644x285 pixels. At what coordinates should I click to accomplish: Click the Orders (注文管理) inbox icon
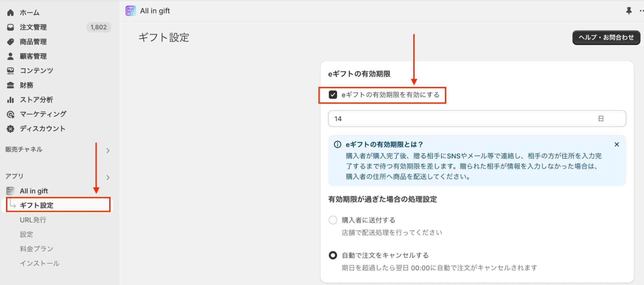[11, 27]
